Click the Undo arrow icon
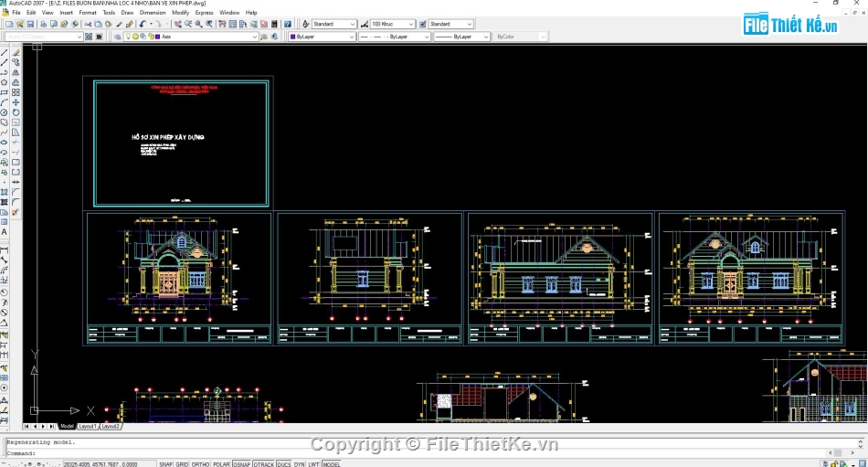Screen dimensions: 868x467 coord(143,24)
